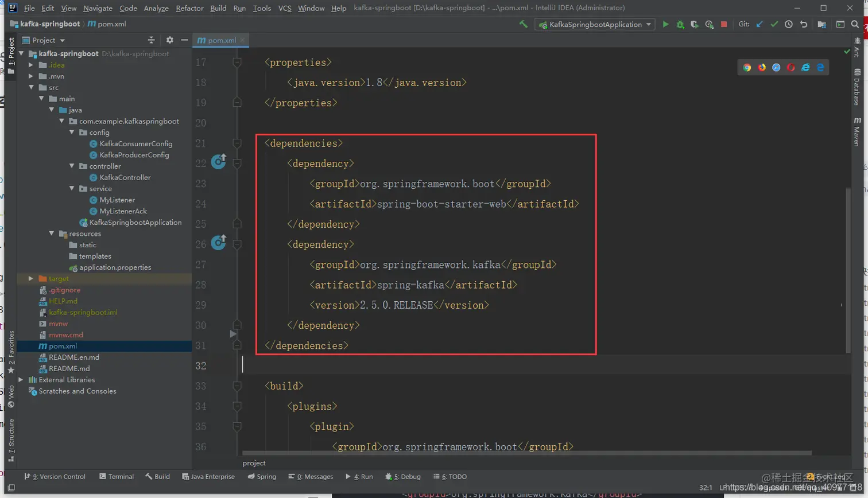Open the Navigate menu
Image resolution: width=868 pixels, height=498 pixels.
tap(98, 8)
